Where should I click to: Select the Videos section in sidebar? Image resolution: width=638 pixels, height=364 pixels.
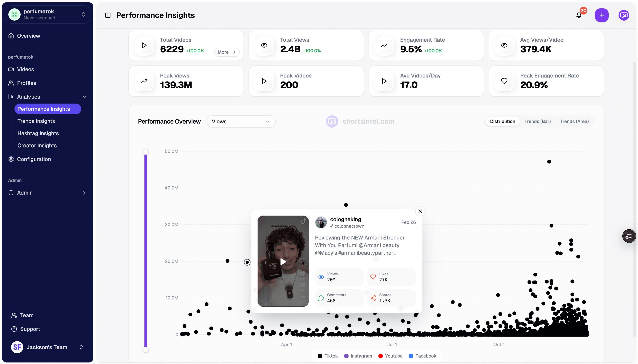click(26, 69)
